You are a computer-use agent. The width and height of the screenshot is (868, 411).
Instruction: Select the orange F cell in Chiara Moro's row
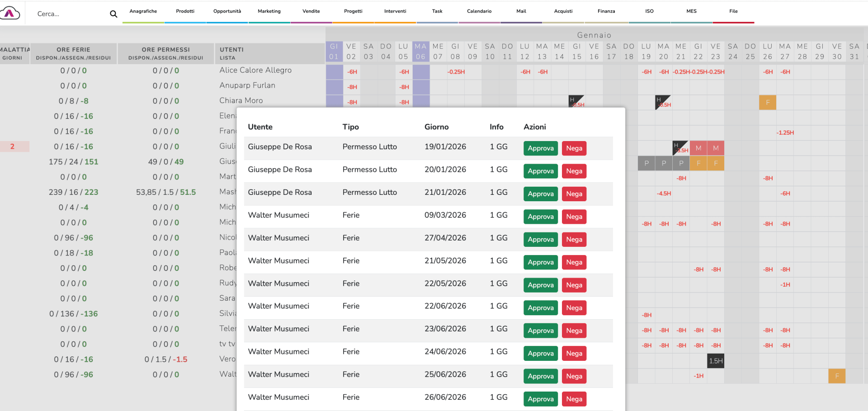pyautogui.click(x=767, y=103)
